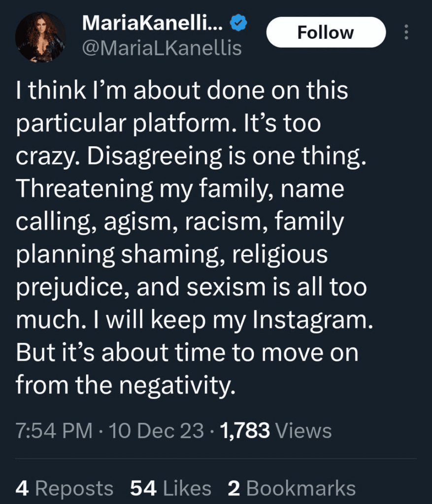Open Maria Kanellis's profile picture

pos(40,37)
